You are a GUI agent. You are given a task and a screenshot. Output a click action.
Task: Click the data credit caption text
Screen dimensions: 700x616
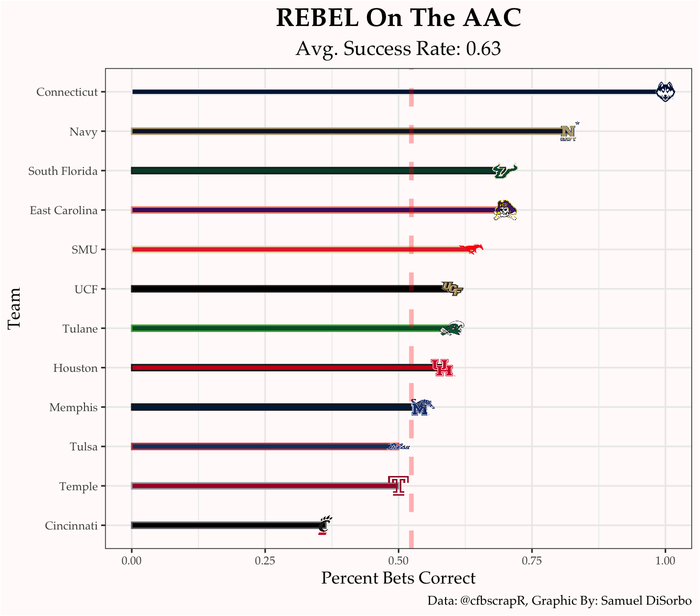pos(559,600)
